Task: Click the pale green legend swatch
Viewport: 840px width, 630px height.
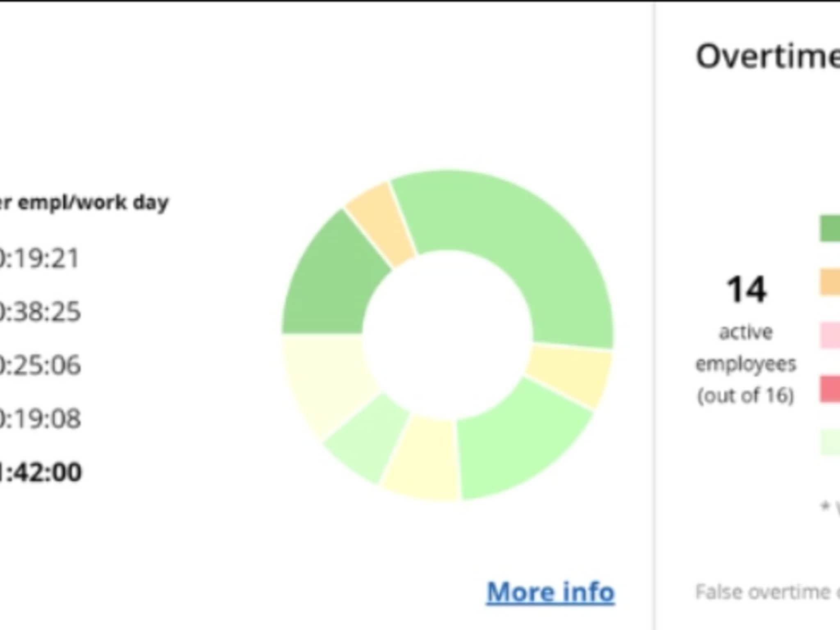Action: (x=830, y=443)
